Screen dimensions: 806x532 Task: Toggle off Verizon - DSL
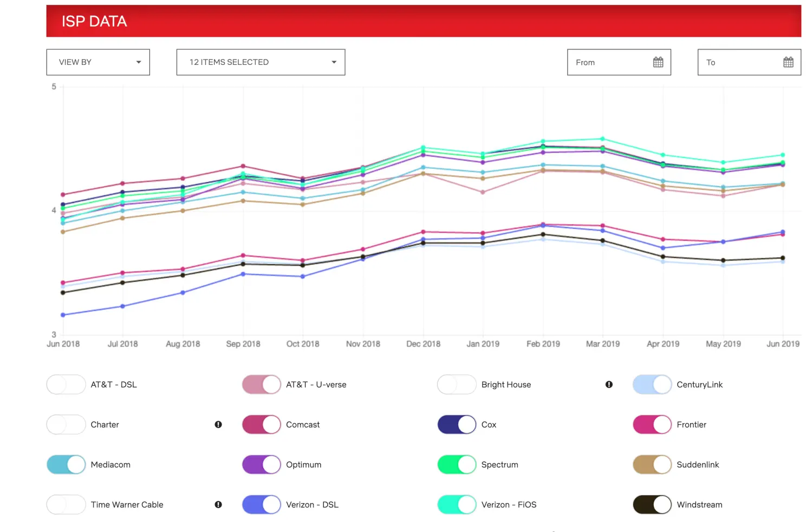262,505
